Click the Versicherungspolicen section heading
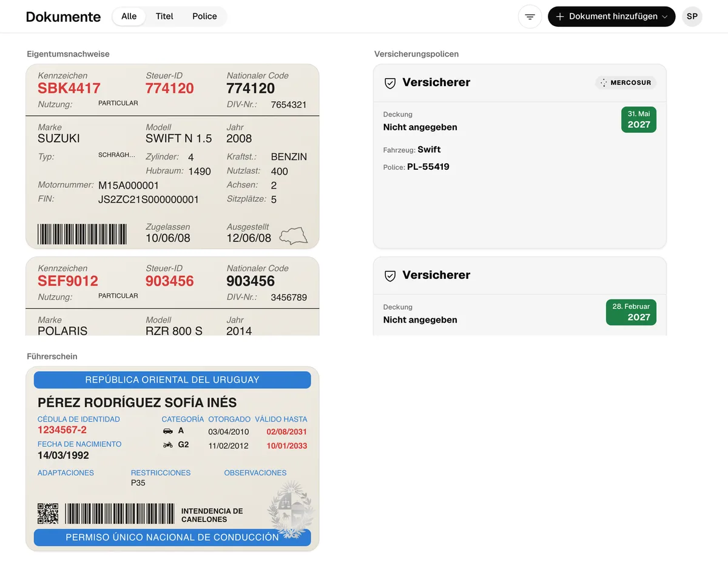728x587 pixels. tap(416, 54)
